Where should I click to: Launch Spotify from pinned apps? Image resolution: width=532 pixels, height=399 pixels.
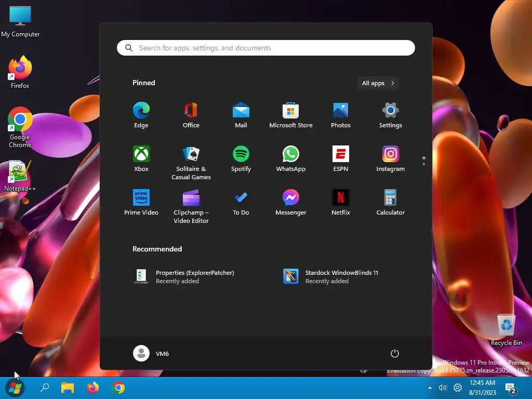pyautogui.click(x=241, y=159)
